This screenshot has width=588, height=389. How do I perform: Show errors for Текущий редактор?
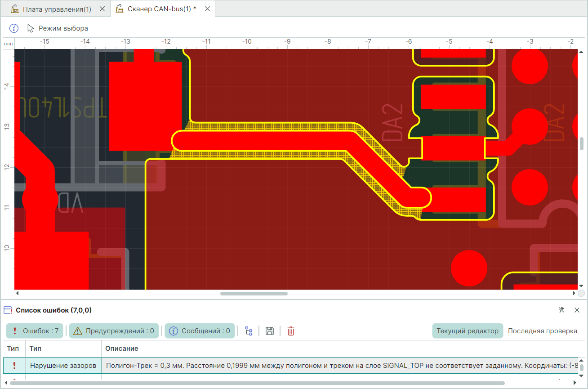[x=468, y=331]
